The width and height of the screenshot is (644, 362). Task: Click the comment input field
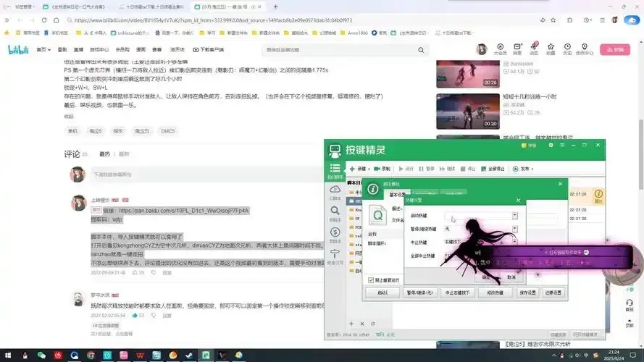point(207,174)
